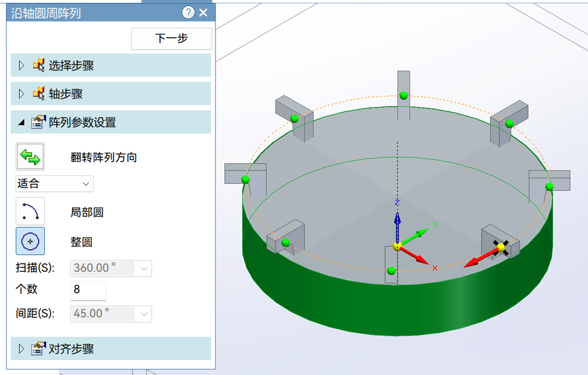Click the 下一步 button
Image resolution: width=588 pixels, height=375 pixels.
pyautogui.click(x=171, y=39)
